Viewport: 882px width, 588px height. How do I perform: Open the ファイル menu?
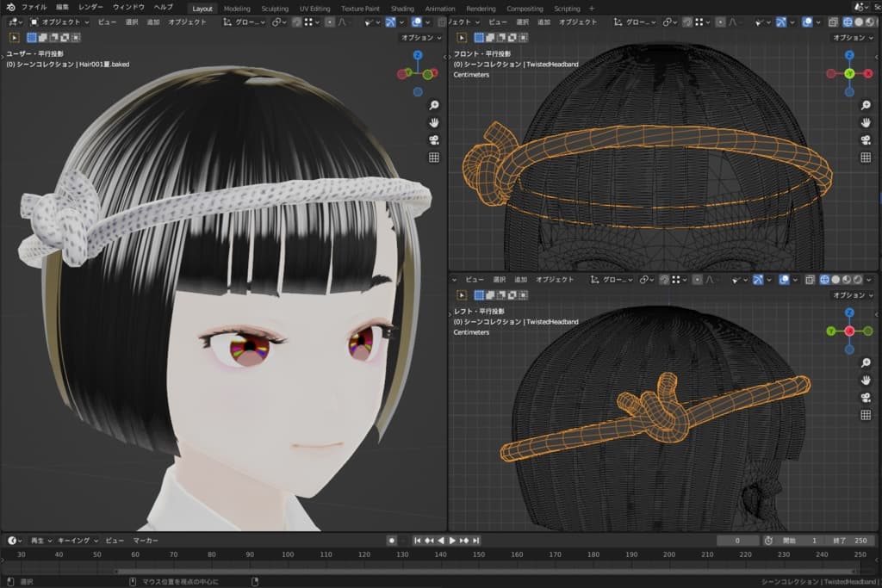(x=34, y=7)
